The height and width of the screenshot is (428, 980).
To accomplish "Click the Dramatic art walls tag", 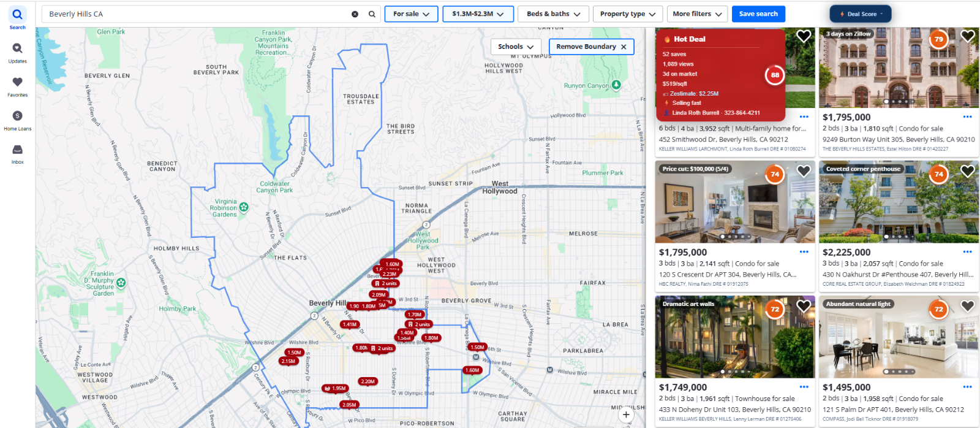I will coord(688,304).
